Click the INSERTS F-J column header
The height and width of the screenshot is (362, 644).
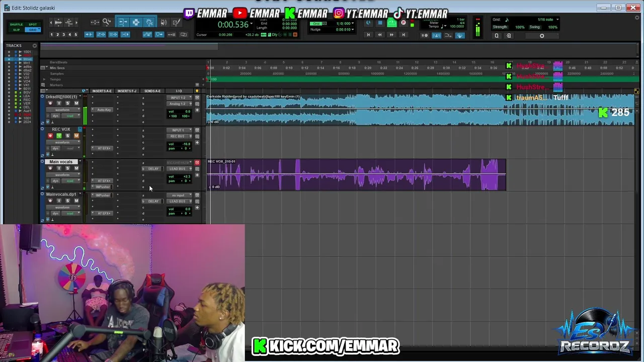coord(127,91)
